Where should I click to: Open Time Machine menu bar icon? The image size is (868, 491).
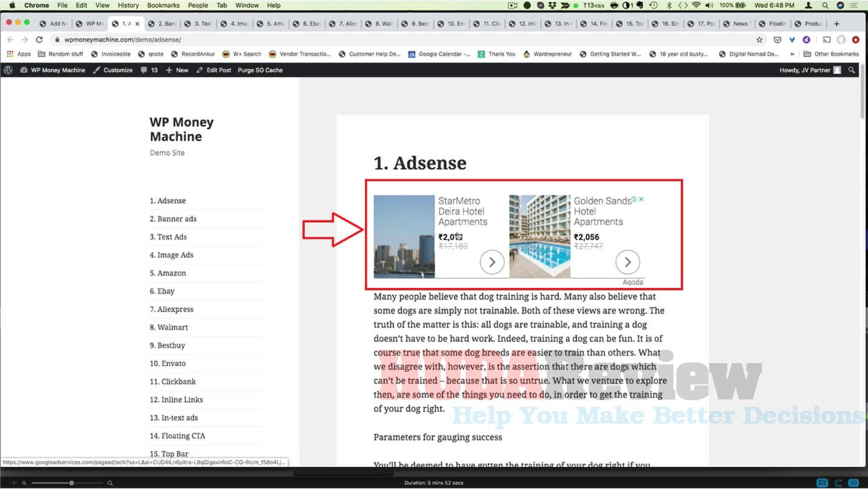653,5
